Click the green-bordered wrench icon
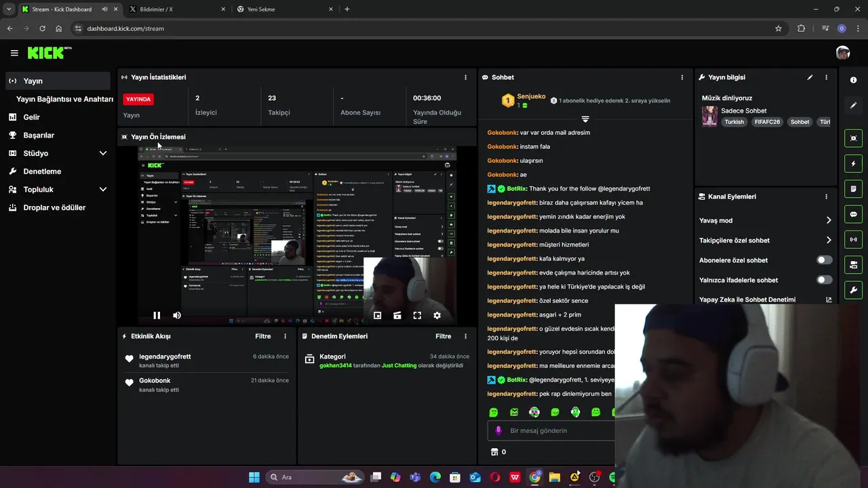Viewport: 868px width, 488px height. [853, 290]
